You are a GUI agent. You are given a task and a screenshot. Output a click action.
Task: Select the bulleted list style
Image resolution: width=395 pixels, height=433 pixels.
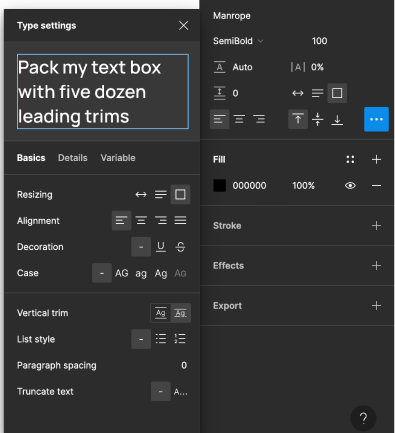coord(161,339)
